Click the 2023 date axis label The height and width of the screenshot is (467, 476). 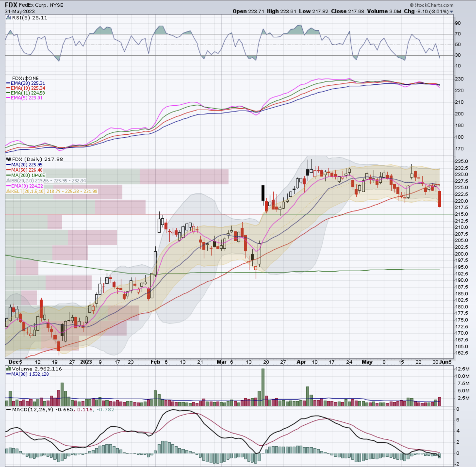coord(86,362)
